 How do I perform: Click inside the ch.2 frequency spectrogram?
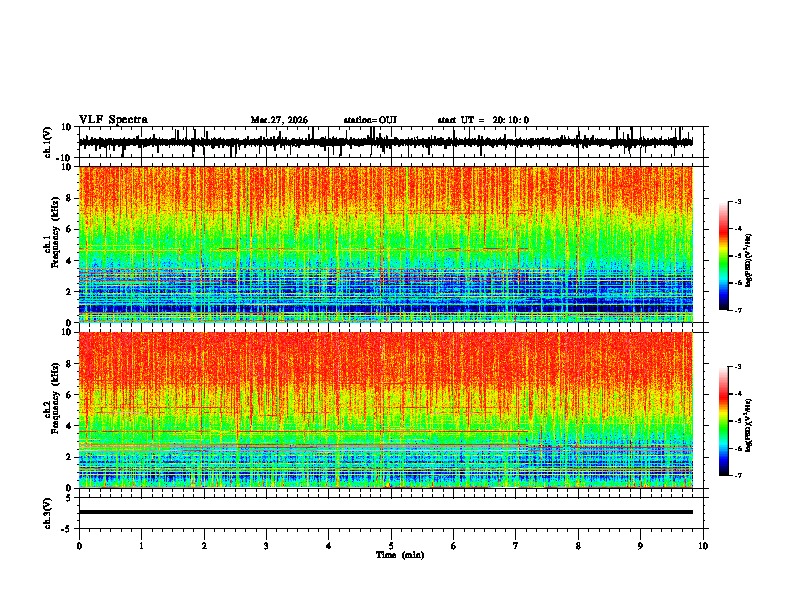point(386,410)
